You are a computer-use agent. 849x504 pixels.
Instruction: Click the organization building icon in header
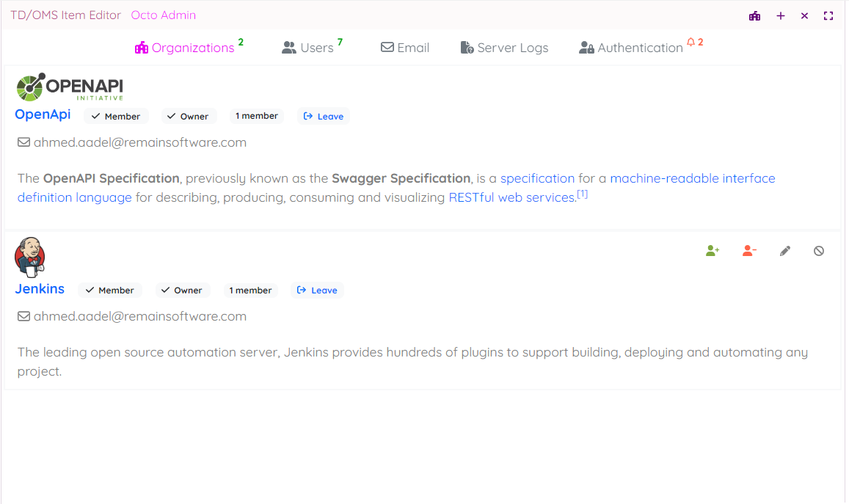point(754,15)
